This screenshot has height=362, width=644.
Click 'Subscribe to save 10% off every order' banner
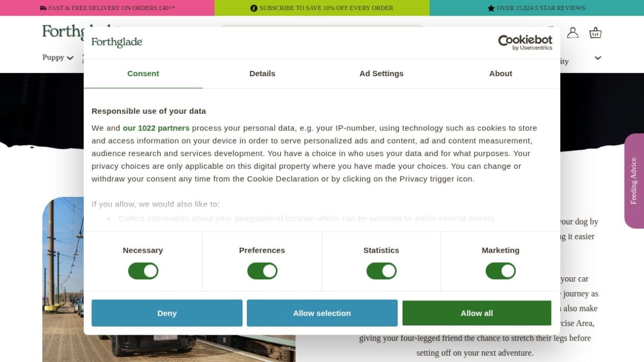tap(322, 8)
